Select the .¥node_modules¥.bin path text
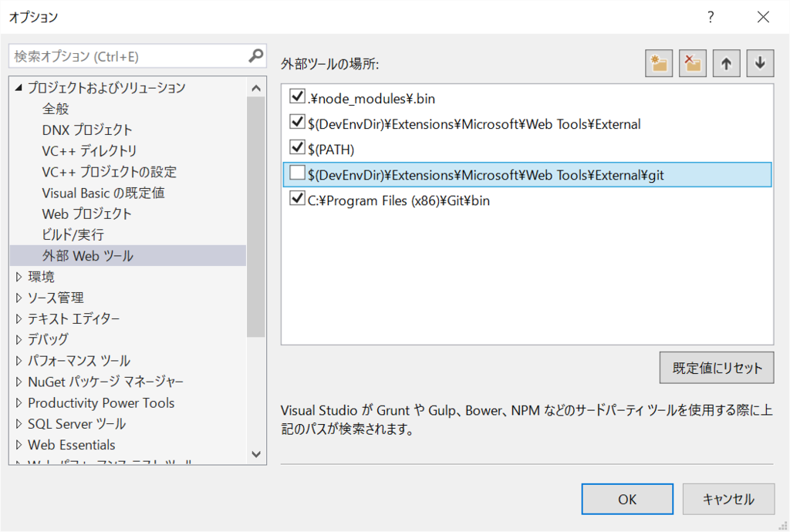The image size is (790, 532). point(371,99)
